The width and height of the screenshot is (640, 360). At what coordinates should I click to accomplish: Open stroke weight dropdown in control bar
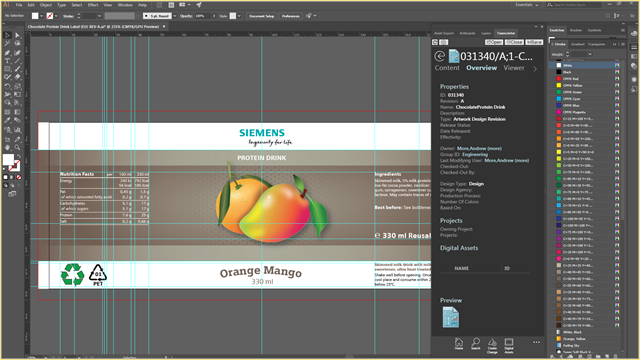tap(99, 16)
